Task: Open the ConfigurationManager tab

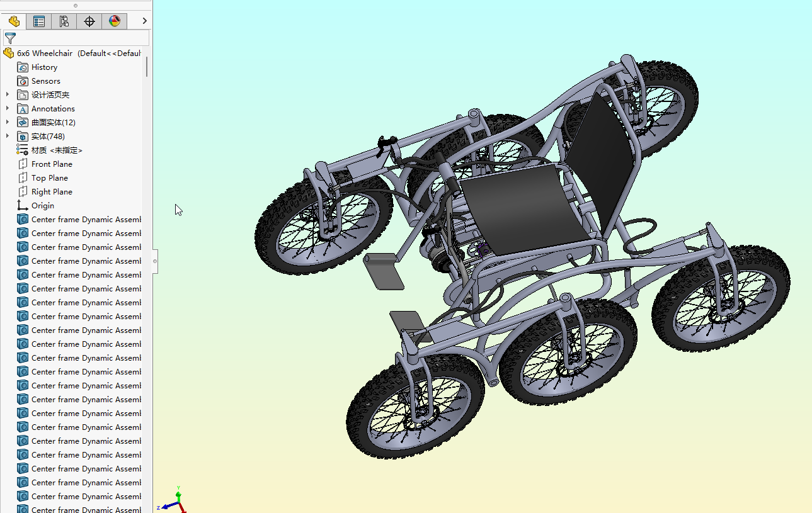Action: tap(64, 21)
